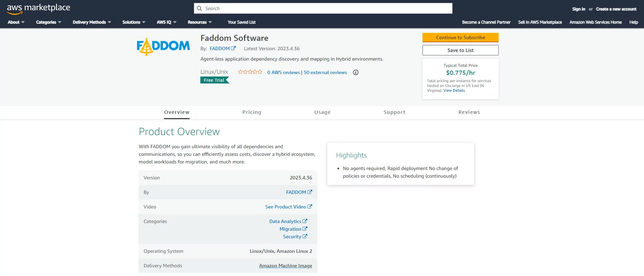Open Your Saved List
This screenshot has width=644, height=276.
242,22
